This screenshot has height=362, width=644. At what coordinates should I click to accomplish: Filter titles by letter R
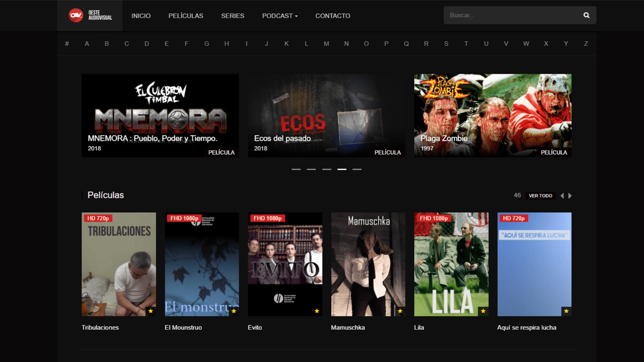click(426, 44)
